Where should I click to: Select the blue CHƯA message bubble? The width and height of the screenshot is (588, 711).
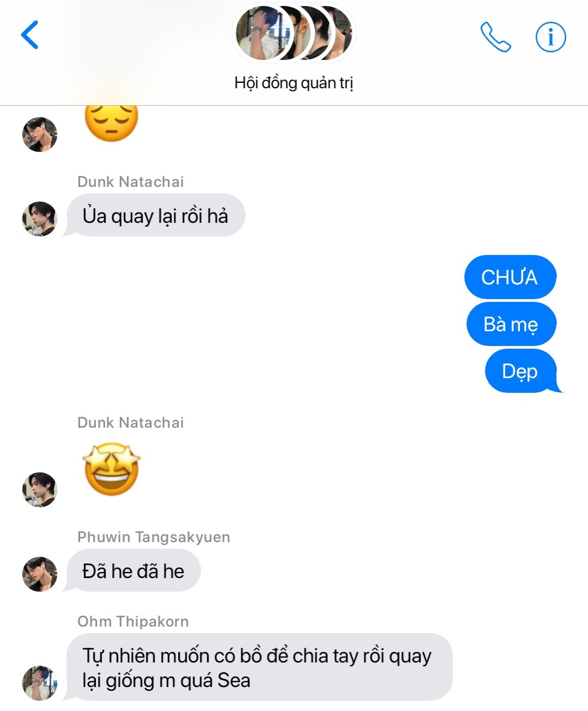point(510,277)
